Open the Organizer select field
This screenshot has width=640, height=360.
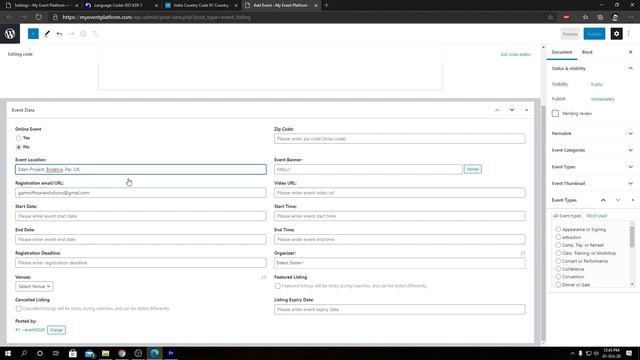tap(400, 263)
